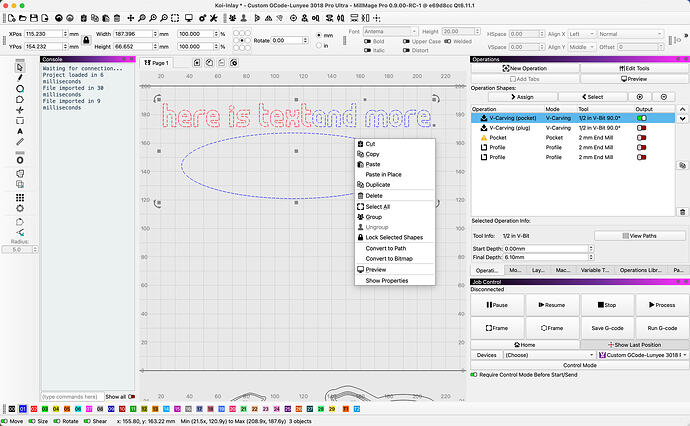This screenshot has width=690, height=426.
Task: Click the Save G-code button
Action: (607, 328)
